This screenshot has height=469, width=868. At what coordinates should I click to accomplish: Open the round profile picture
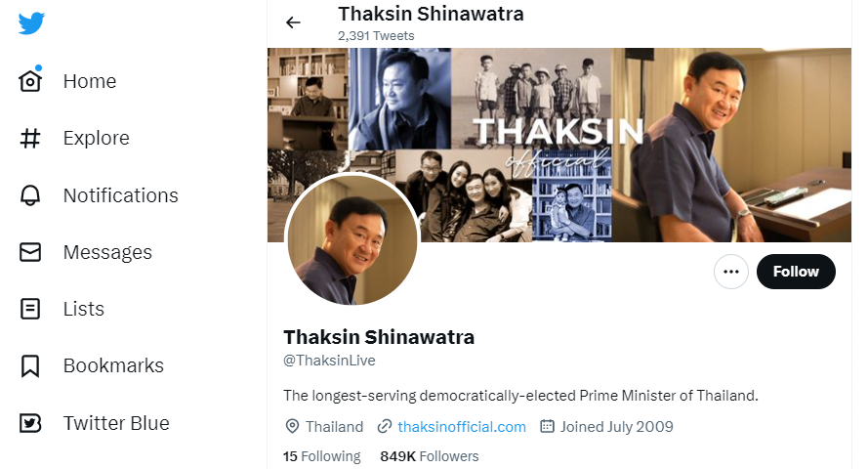[352, 239]
